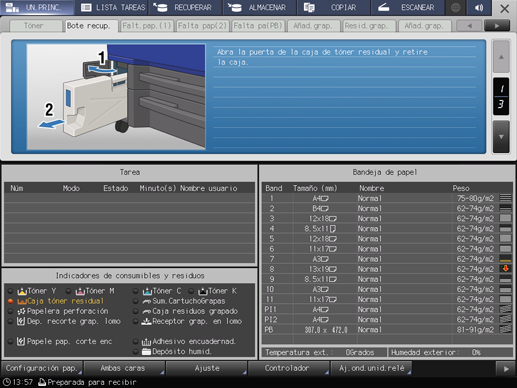Click the Adhesivo encuadernad. icon
This screenshot has height=388, width=517.
[146, 341]
